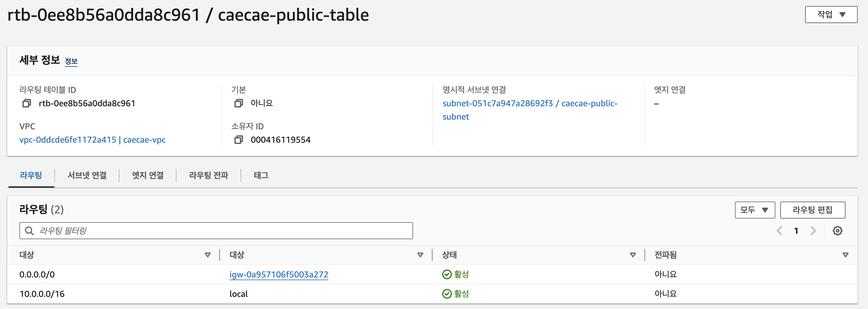Select the 태그 tab
868x309 pixels.
(261, 175)
